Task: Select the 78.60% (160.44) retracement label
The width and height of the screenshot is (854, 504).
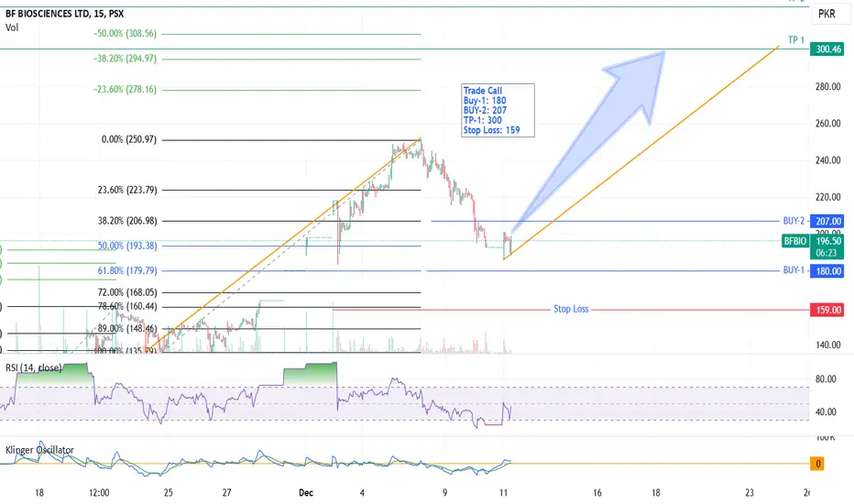Action: click(x=127, y=306)
